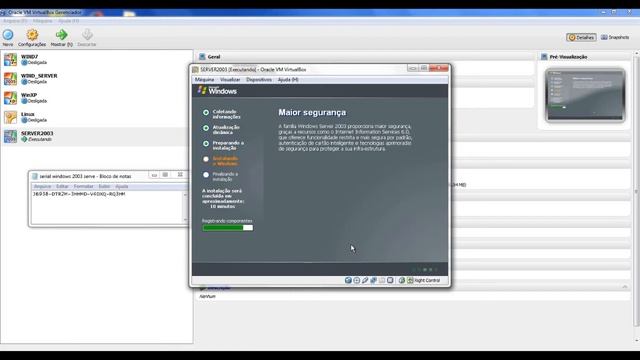Open Arquivo menu in Bloco de notas
This screenshot has width=640, height=360.
click(x=42, y=187)
